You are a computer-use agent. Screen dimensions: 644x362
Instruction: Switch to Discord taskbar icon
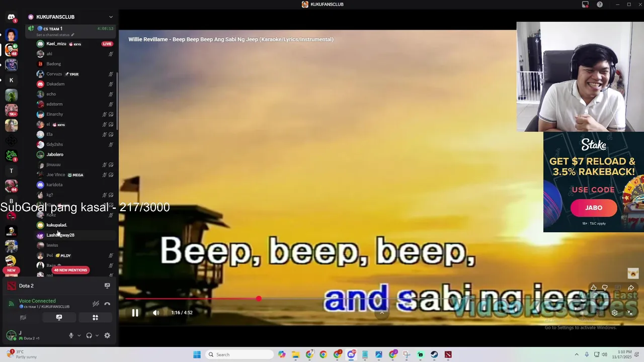[x=351, y=354]
